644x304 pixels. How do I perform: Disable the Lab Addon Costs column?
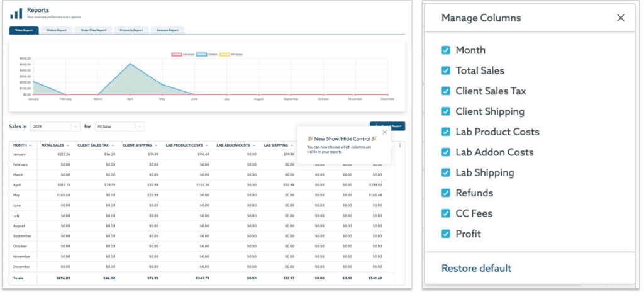tap(446, 152)
